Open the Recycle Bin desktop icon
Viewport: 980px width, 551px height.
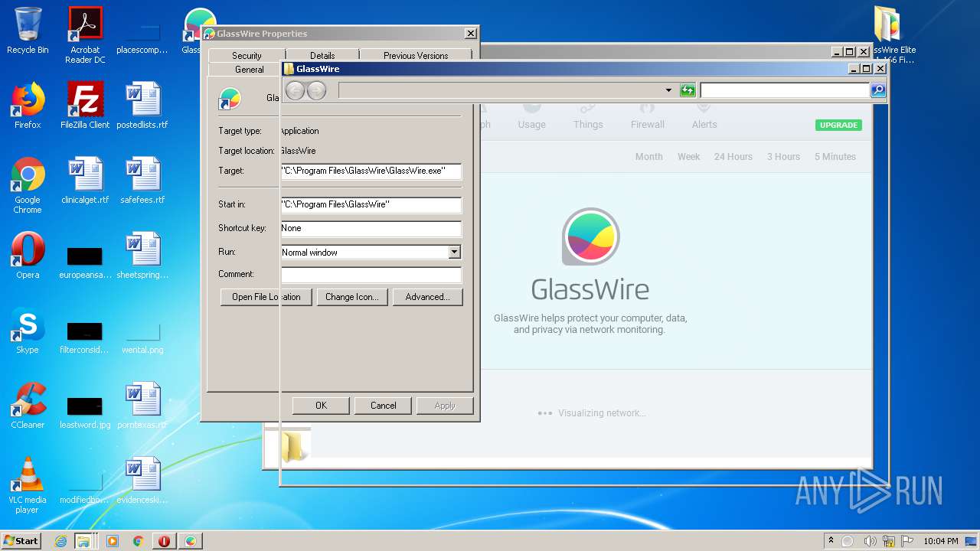click(28, 31)
